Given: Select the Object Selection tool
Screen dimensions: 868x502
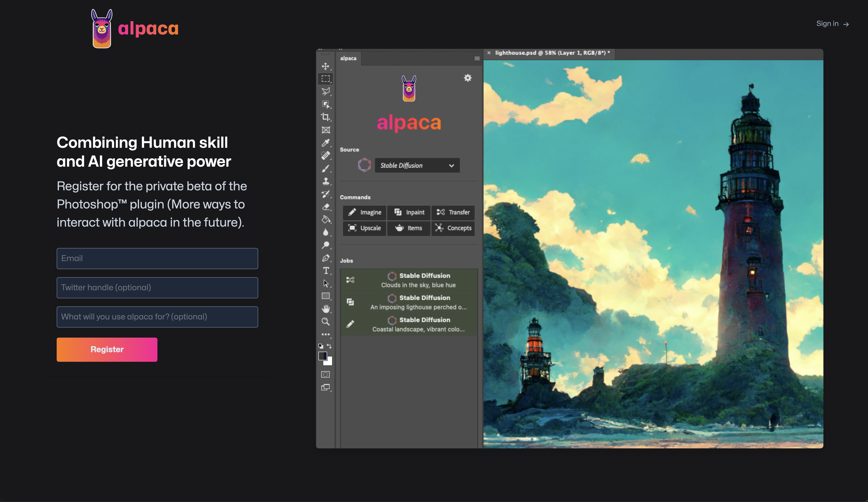Looking at the screenshot, I should (x=325, y=104).
